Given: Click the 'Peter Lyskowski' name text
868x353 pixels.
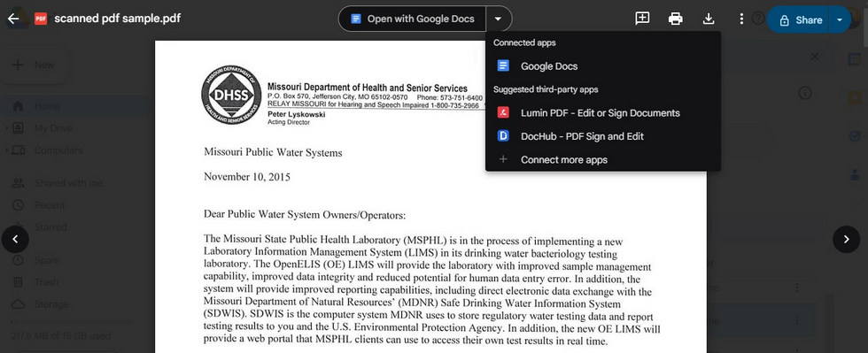Looking at the screenshot, I should click(x=296, y=114).
